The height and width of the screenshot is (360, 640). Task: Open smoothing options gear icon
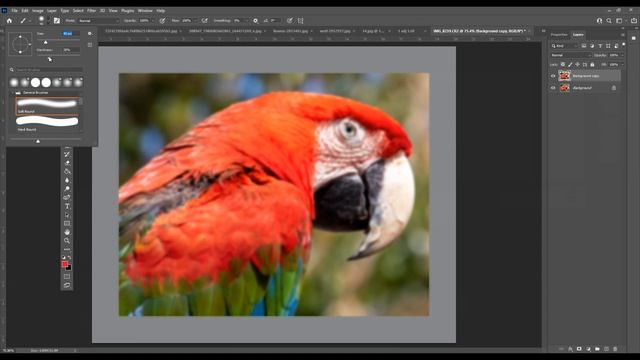(x=256, y=20)
